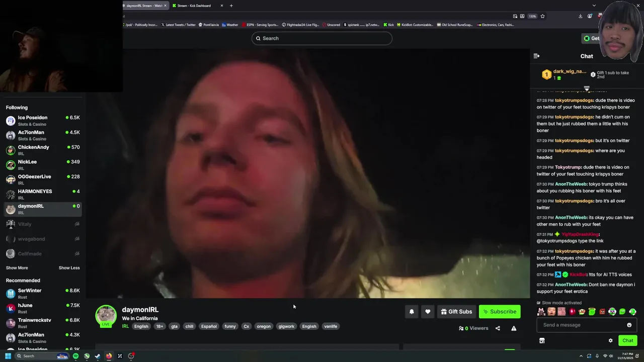Open Firefox downloads arrow icon
The width and height of the screenshot is (644, 362).
tap(581, 16)
